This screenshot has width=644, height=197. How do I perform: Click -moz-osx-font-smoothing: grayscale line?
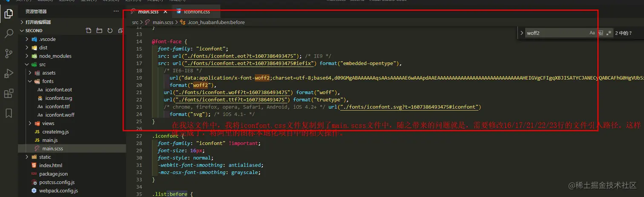coord(209,172)
